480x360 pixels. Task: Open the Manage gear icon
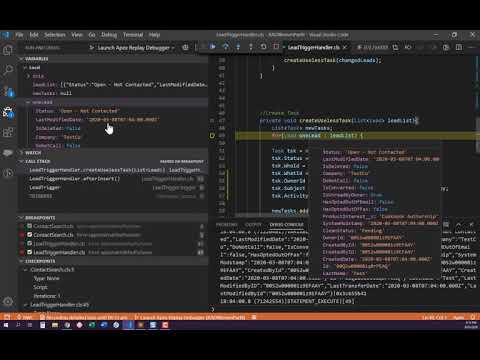8,301
